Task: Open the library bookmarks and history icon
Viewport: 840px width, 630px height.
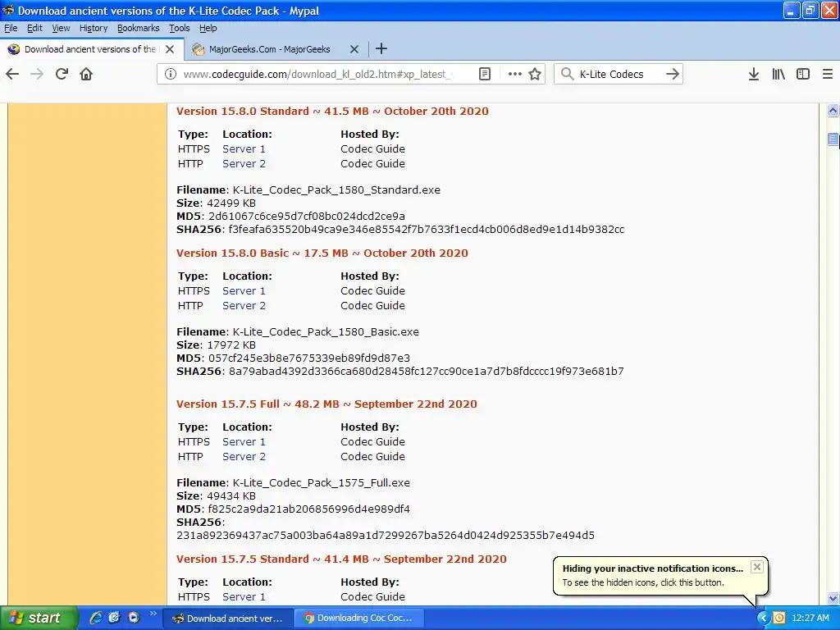Action: pyautogui.click(x=778, y=74)
